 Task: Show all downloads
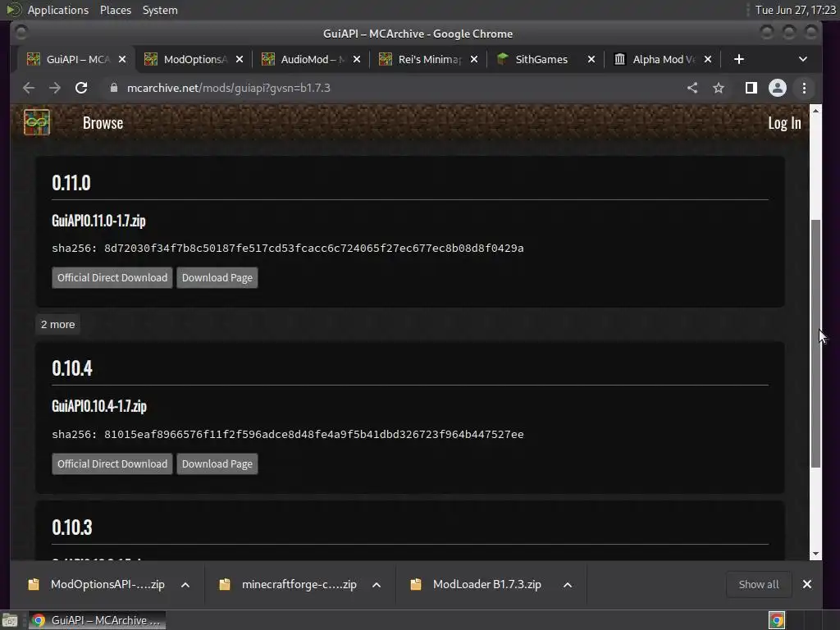tap(759, 584)
